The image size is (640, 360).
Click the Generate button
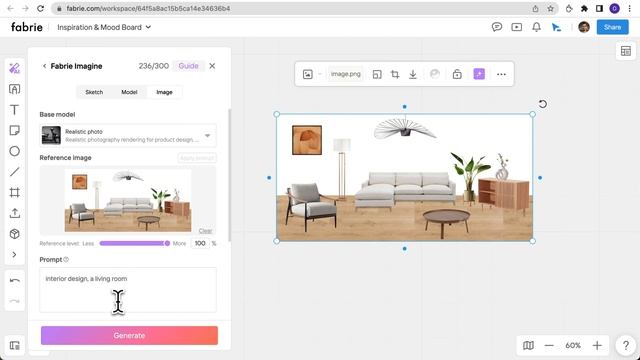pyautogui.click(x=129, y=336)
